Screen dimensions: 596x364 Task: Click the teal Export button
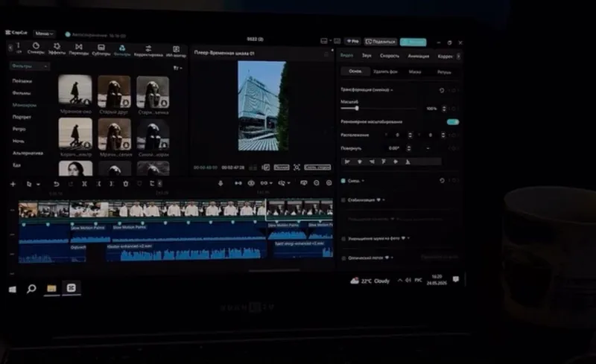[x=413, y=42]
